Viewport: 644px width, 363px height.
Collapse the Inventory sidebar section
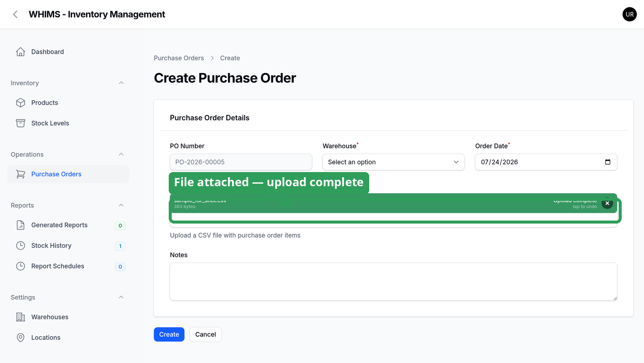(121, 83)
